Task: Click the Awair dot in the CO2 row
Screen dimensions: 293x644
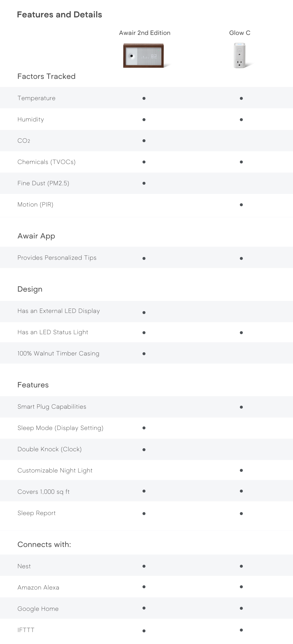Action: [144, 141]
